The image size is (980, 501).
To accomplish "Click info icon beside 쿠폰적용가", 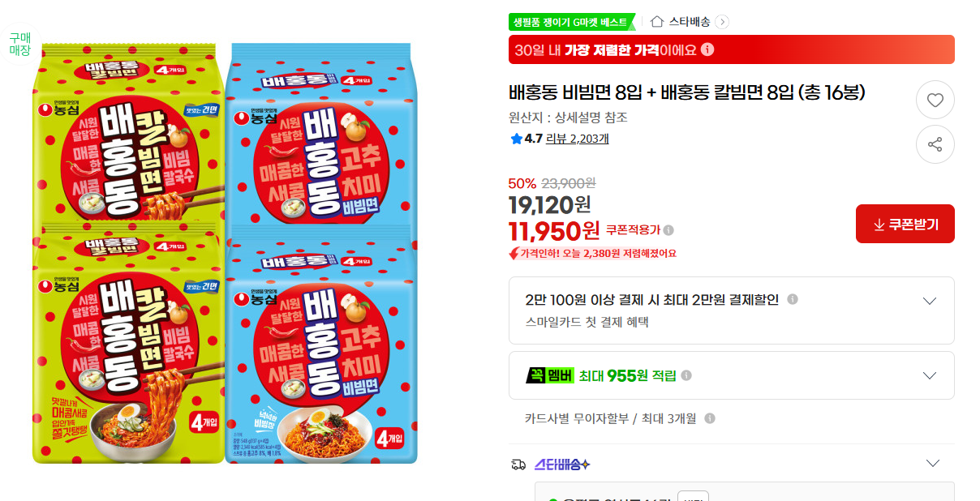I will [x=668, y=230].
